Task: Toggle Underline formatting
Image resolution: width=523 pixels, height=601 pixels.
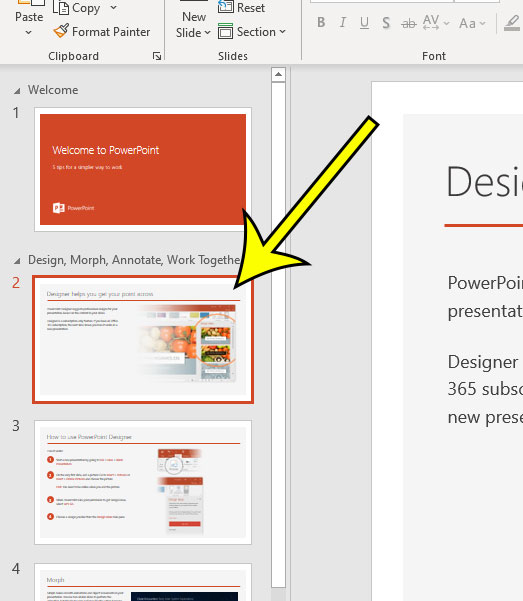Action: click(364, 23)
